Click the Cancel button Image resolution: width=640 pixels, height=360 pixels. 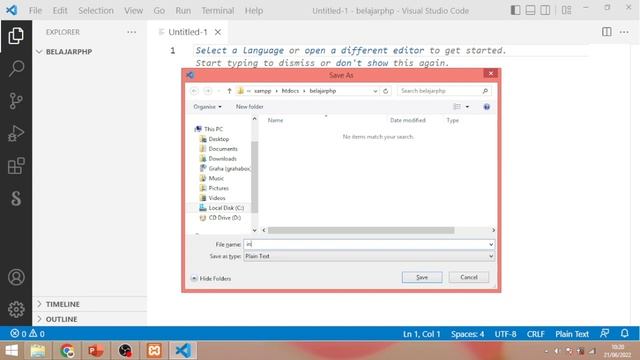pos(469,277)
